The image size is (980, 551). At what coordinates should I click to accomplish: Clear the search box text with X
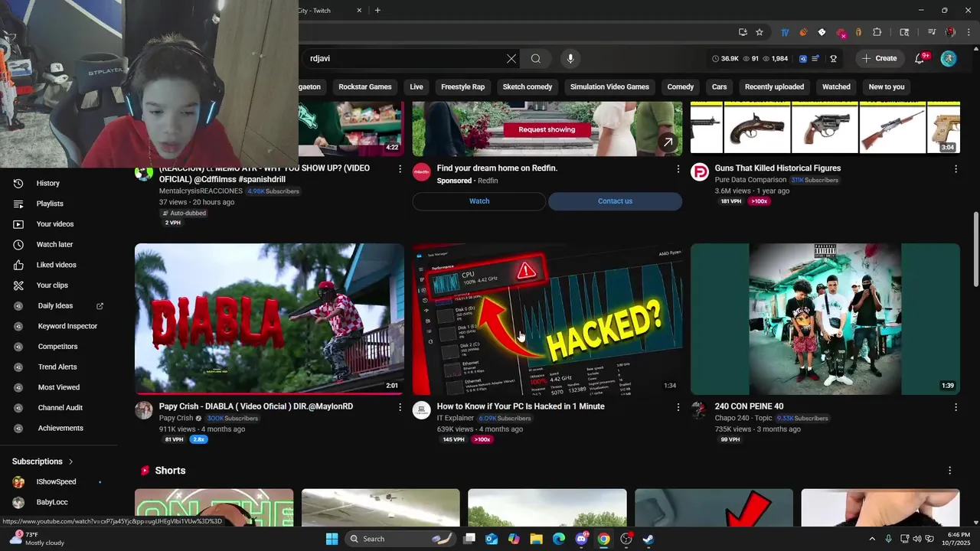pos(511,58)
